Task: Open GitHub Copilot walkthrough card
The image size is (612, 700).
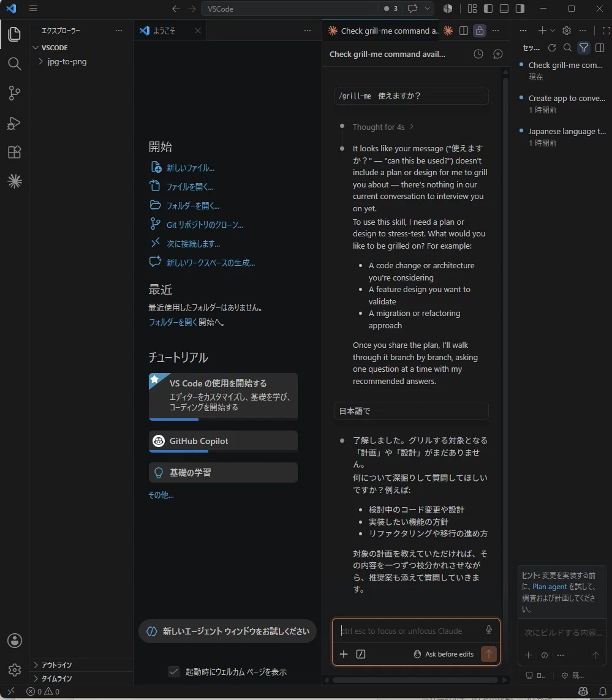Action: (x=223, y=441)
